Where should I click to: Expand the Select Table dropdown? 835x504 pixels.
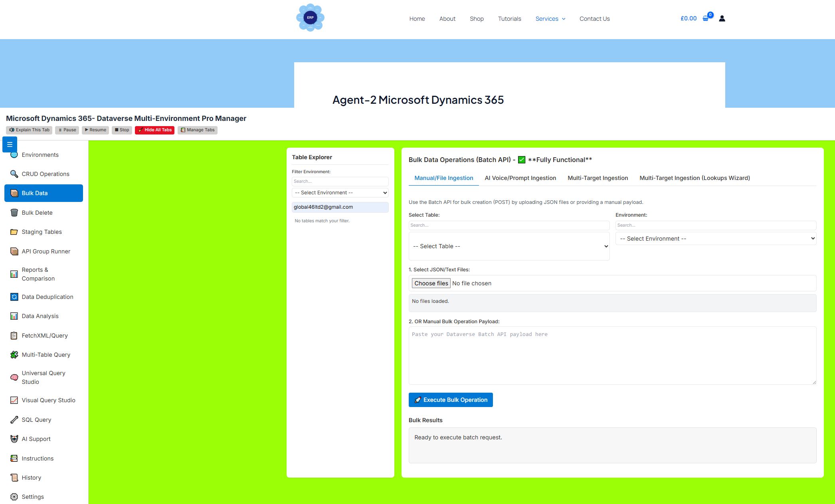(x=509, y=246)
